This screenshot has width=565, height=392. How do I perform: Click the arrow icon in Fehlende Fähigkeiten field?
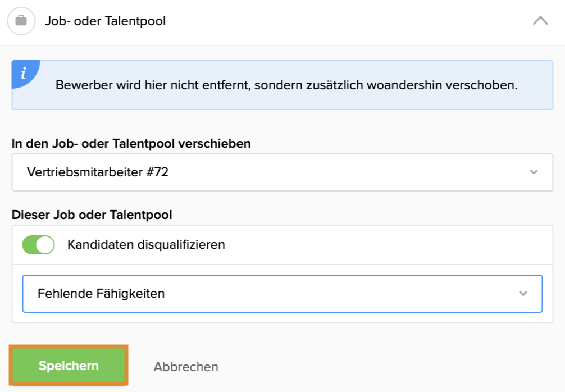point(523,294)
